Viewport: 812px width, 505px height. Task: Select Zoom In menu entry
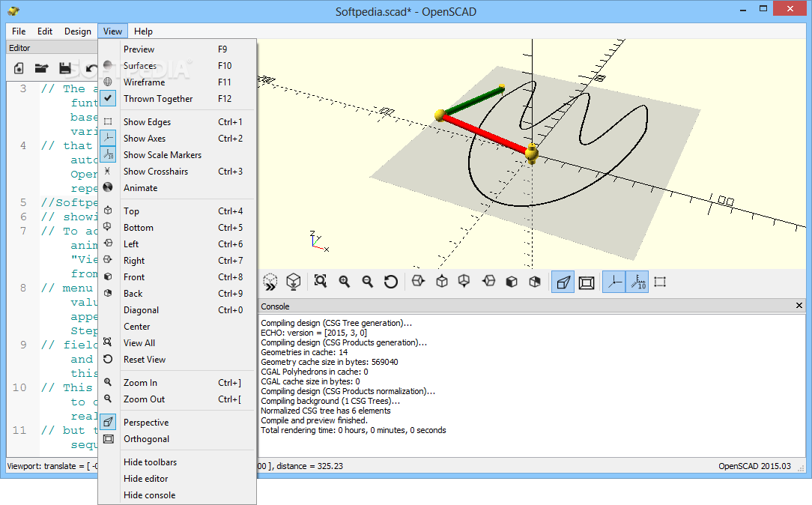coord(177,383)
